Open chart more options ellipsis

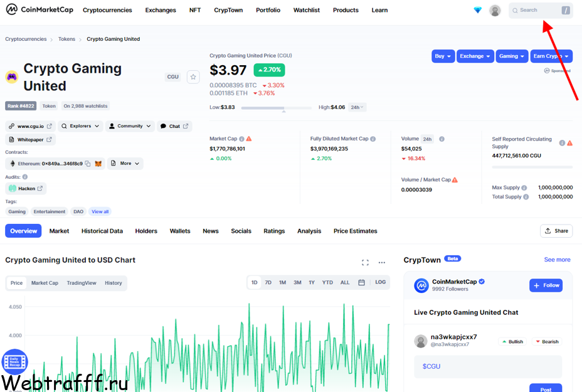tap(381, 262)
